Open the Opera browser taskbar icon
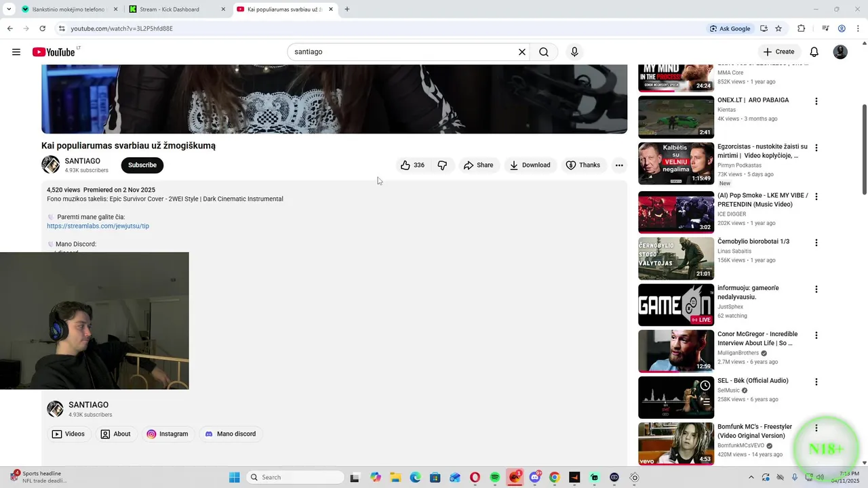This screenshot has width=868, height=488. tap(475, 477)
